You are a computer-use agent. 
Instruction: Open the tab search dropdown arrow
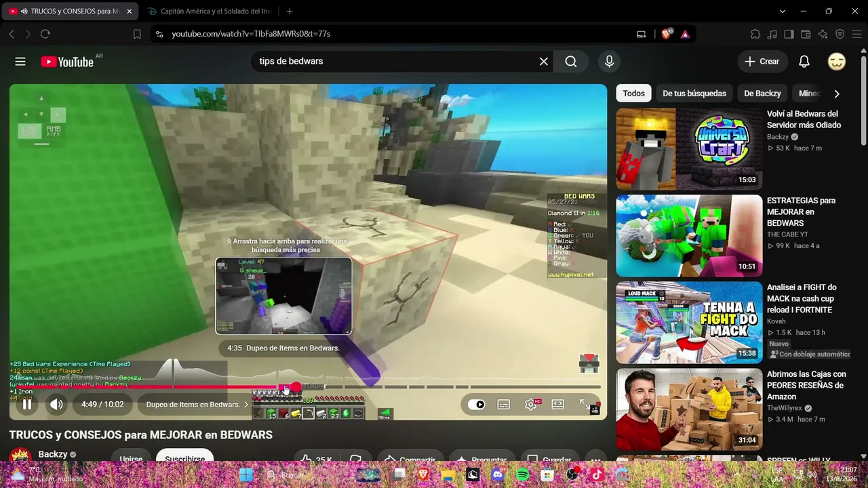pyautogui.click(x=783, y=12)
